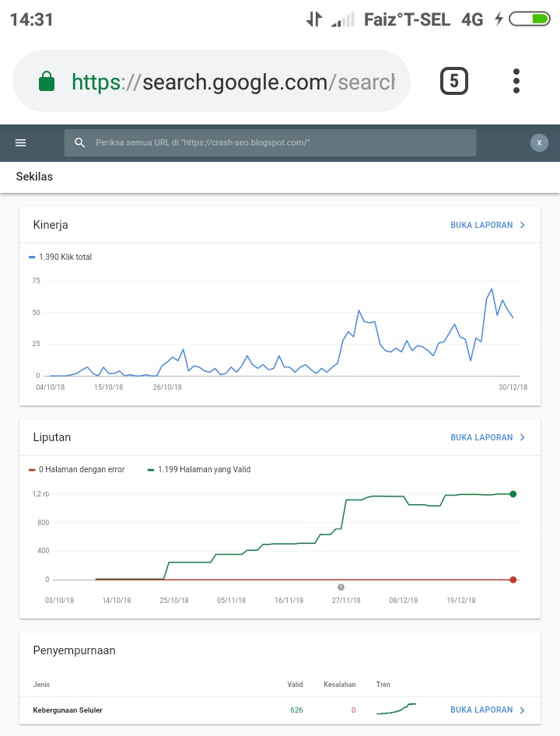Open the tab switcher showing 5
560x736 pixels.
(454, 81)
